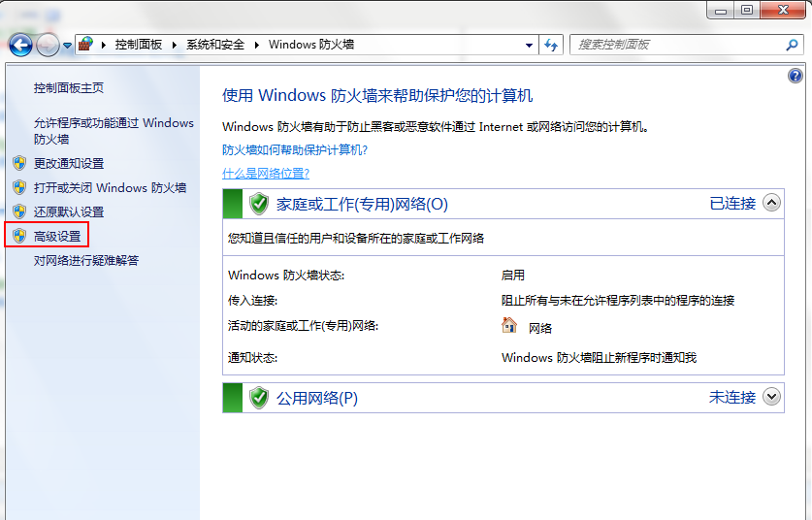
Task: Click 家庭或工作(专用)网络(O) header
Action: point(362,204)
